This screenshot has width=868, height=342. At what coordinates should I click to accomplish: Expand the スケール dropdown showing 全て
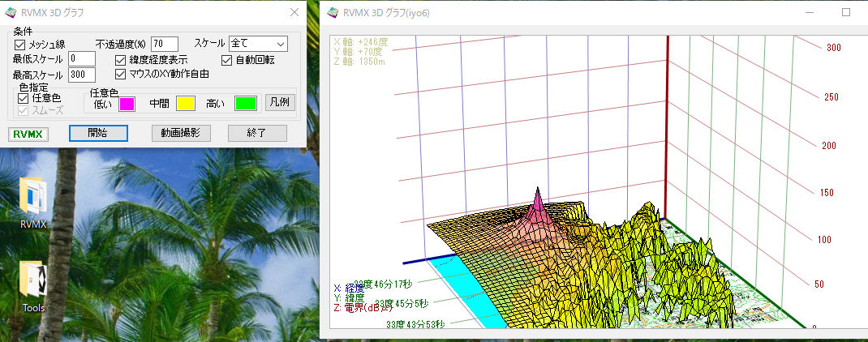pyautogui.click(x=258, y=44)
